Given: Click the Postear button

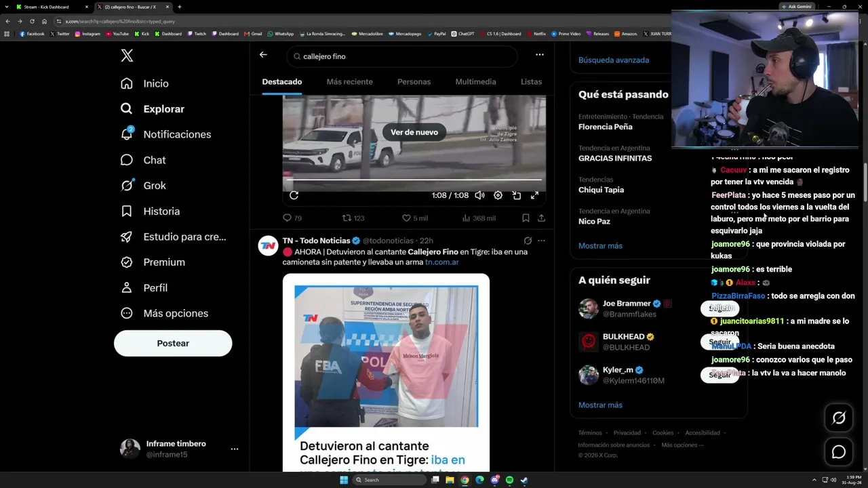Looking at the screenshot, I should tap(173, 344).
